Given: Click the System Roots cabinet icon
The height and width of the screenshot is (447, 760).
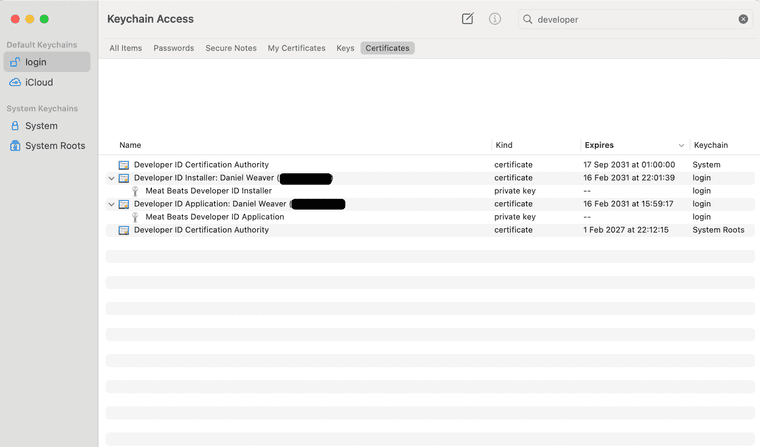Looking at the screenshot, I should point(15,145).
